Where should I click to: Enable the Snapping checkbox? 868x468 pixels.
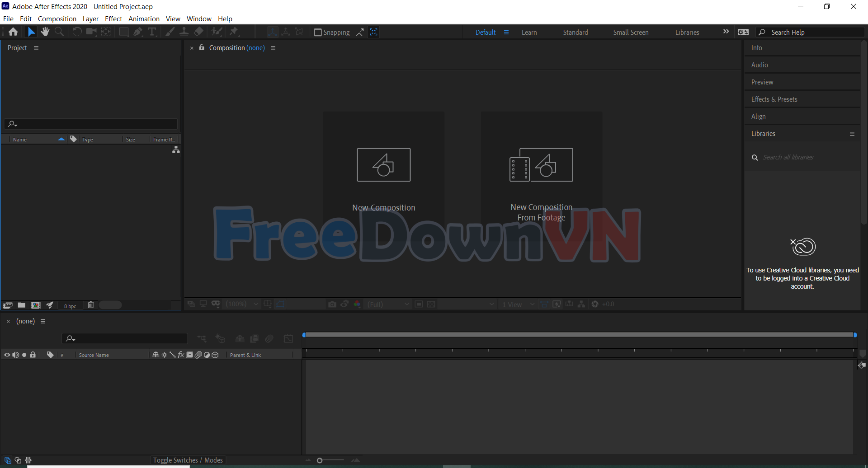click(x=318, y=33)
